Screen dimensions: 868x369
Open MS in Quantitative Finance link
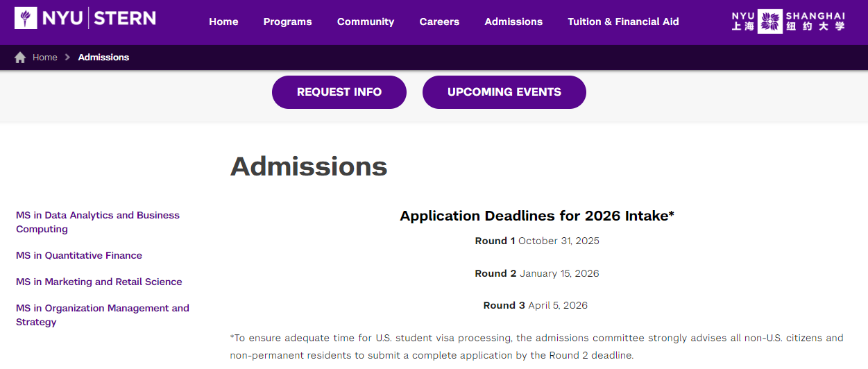click(79, 255)
